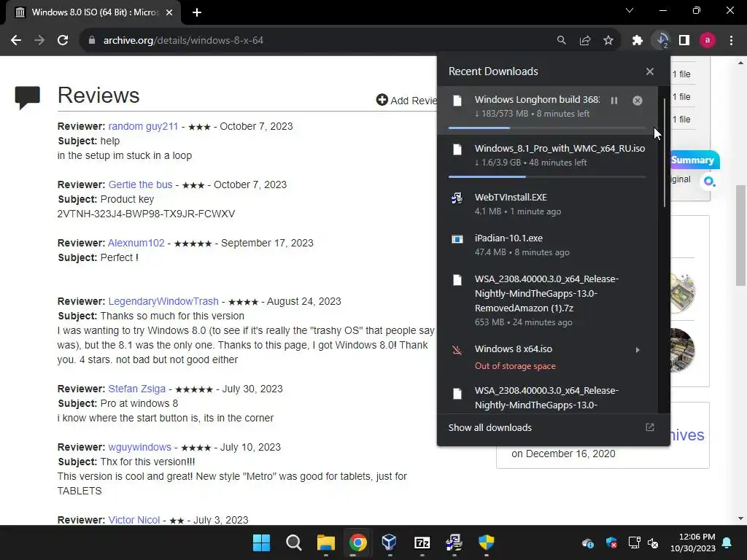Image resolution: width=747 pixels, height=560 pixels.
Task: Open reviewer Stefan Zsiga profile
Action: [136, 389]
